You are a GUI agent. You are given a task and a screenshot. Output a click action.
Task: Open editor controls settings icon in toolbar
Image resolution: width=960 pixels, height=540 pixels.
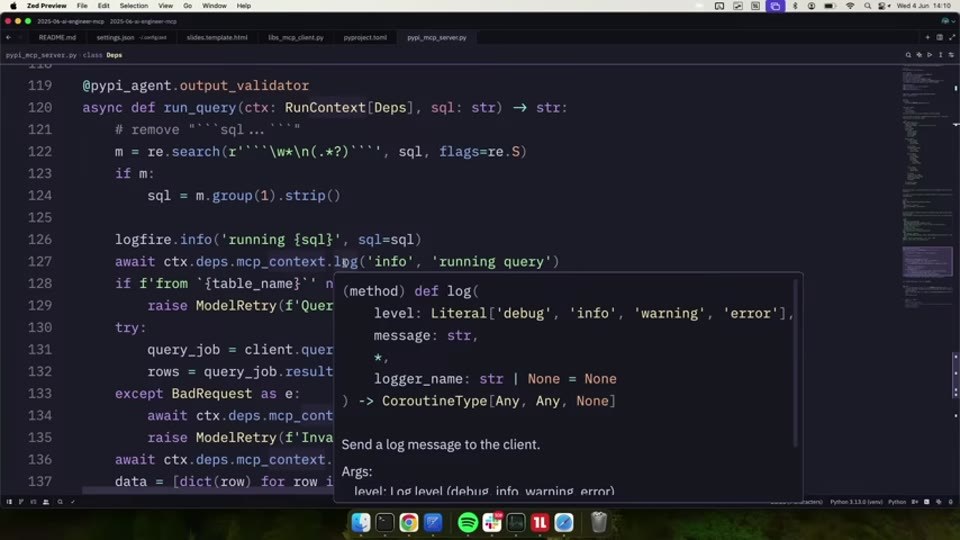[x=951, y=55]
